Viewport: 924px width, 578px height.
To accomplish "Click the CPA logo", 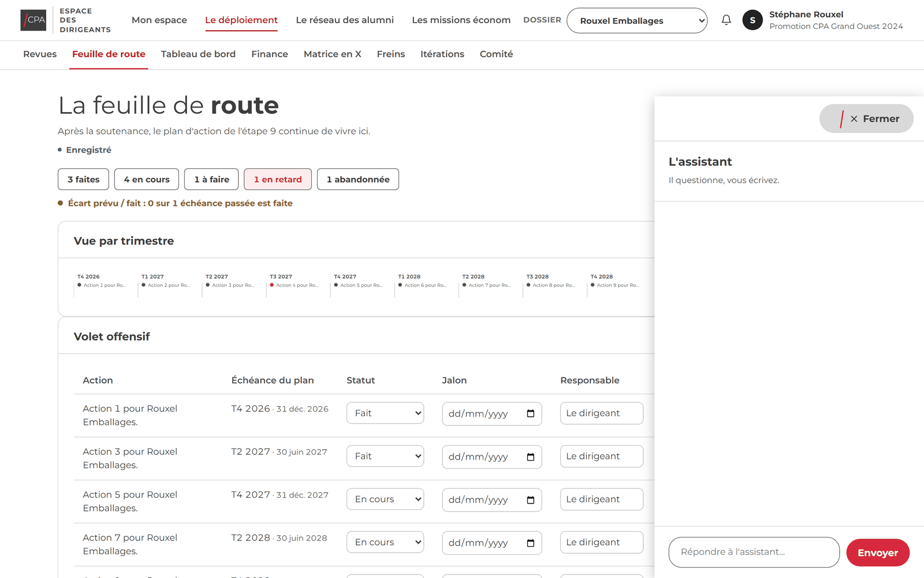I will pos(33,20).
